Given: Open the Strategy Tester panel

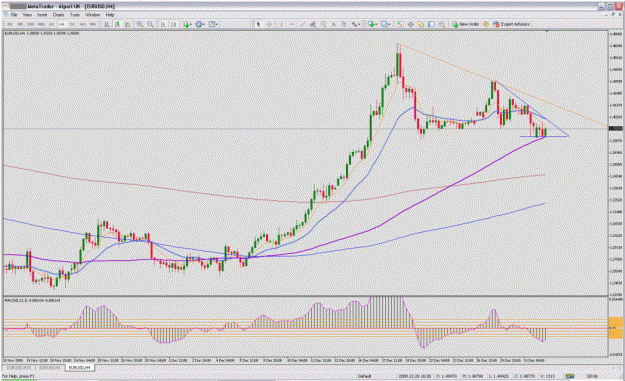Looking at the screenshot, I should pos(442,24).
